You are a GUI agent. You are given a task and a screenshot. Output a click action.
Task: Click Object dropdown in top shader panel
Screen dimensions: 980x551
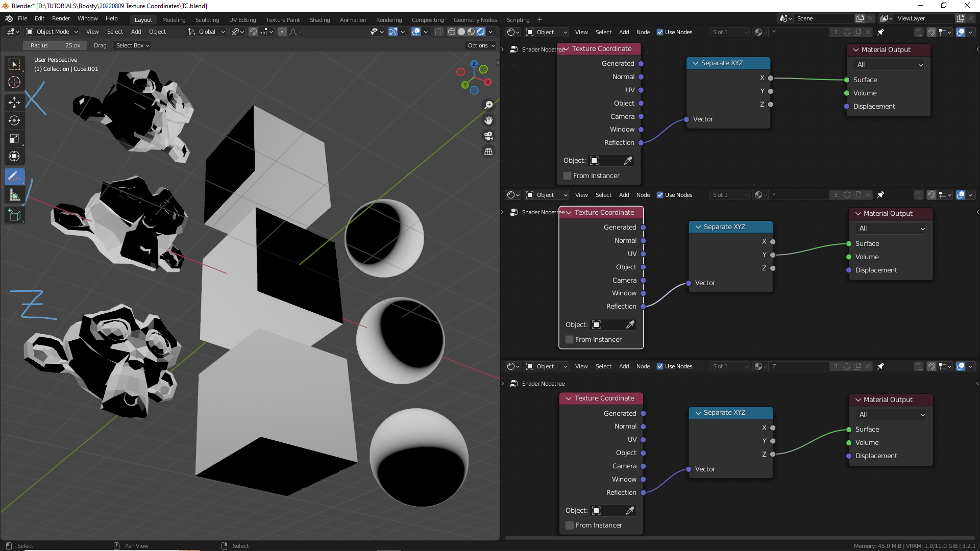pos(545,32)
